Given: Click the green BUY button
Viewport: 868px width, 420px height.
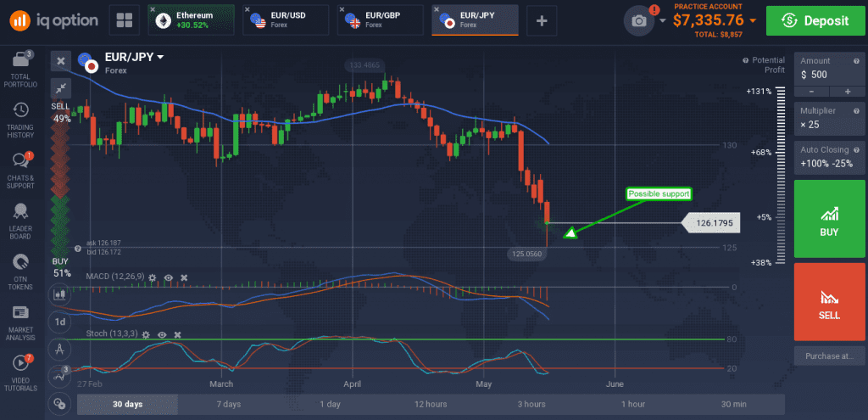Looking at the screenshot, I should 830,219.
